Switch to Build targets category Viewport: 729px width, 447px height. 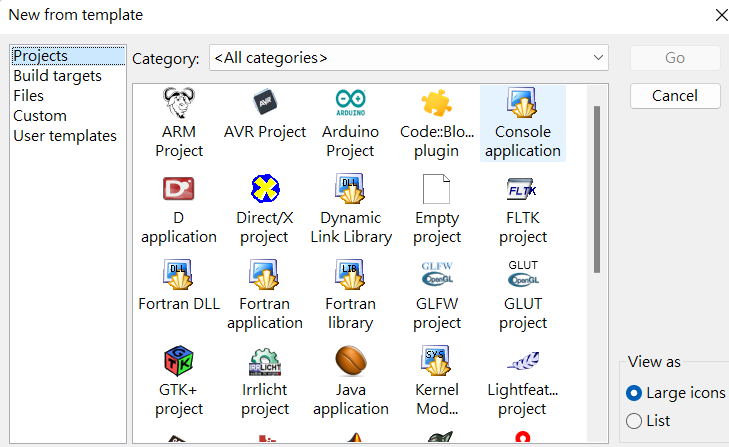tap(58, 76)
